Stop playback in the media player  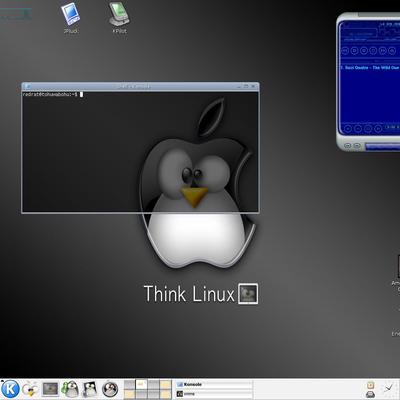(x=373, y=51)
